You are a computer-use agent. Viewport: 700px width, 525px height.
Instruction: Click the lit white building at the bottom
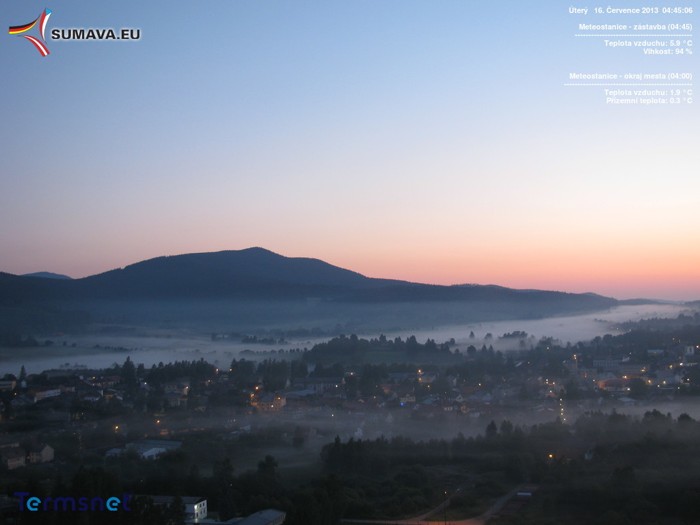pyautogui.click(x=193, y=509)
